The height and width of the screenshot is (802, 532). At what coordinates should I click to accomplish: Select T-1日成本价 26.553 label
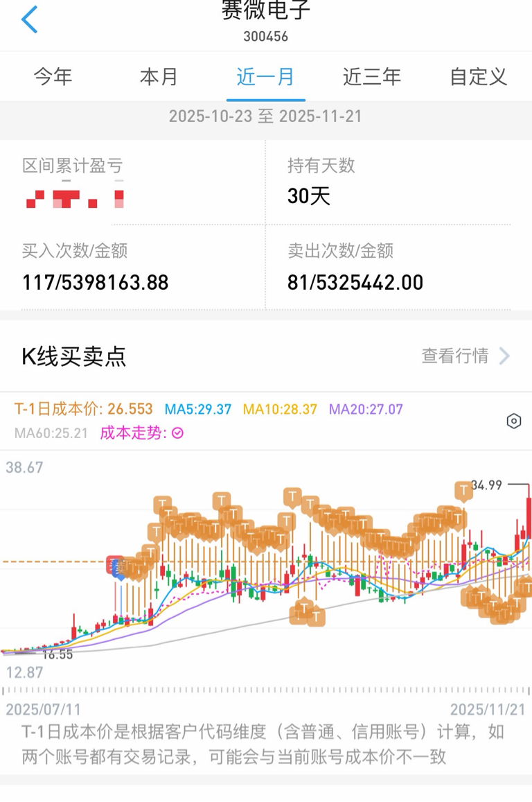coord(83,409)
